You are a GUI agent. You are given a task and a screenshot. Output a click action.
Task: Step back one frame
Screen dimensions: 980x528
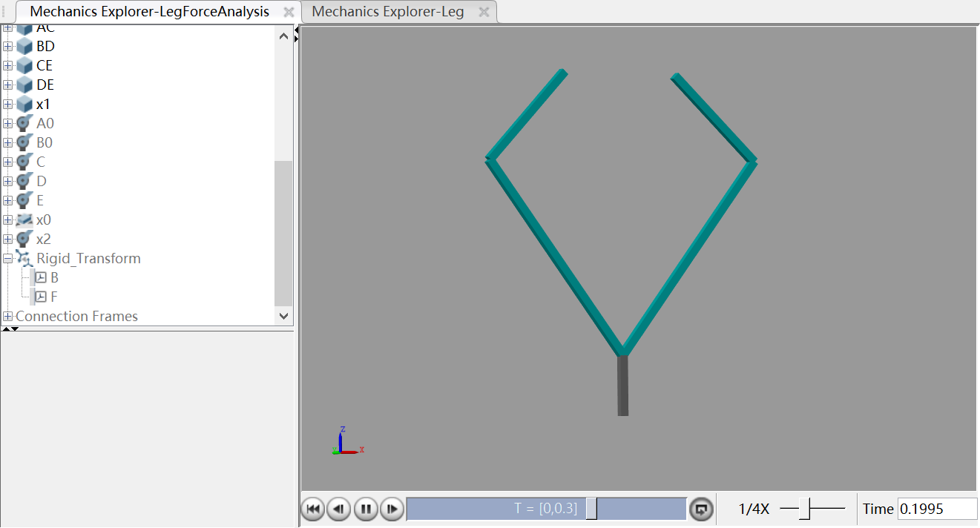[338, 509]
